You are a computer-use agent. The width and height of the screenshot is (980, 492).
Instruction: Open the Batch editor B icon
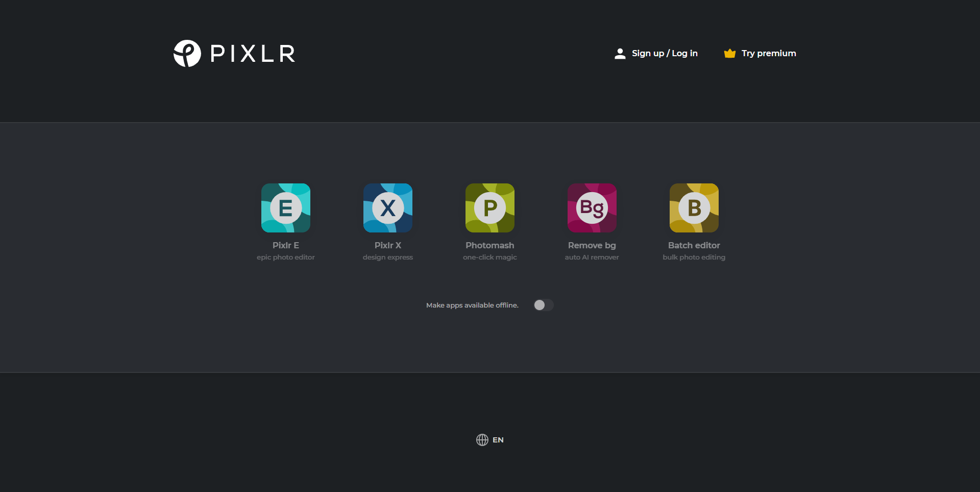tap(694, 208)
